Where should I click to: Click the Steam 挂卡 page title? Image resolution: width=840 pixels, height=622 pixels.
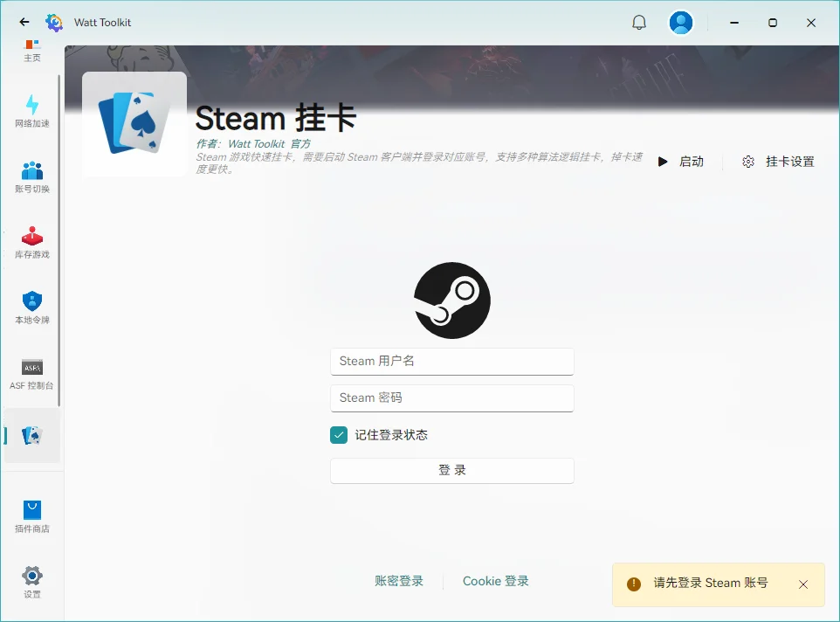coord(276,118)
